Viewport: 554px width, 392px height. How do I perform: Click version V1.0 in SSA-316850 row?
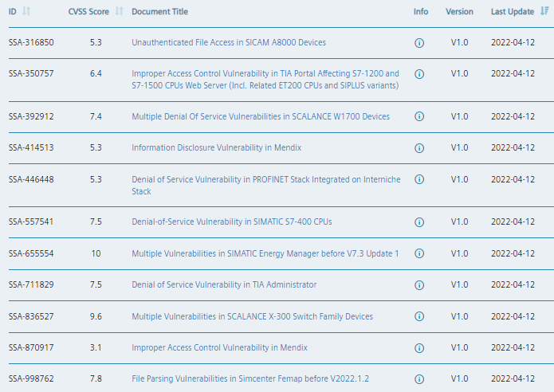coord(459,42)
